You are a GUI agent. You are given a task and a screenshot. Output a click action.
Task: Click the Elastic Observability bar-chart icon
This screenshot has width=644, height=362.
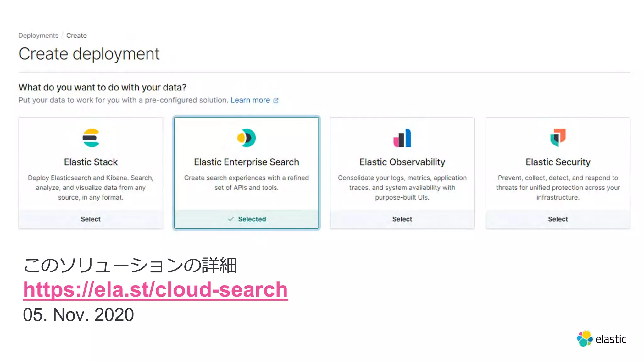(x=402, y=138)
